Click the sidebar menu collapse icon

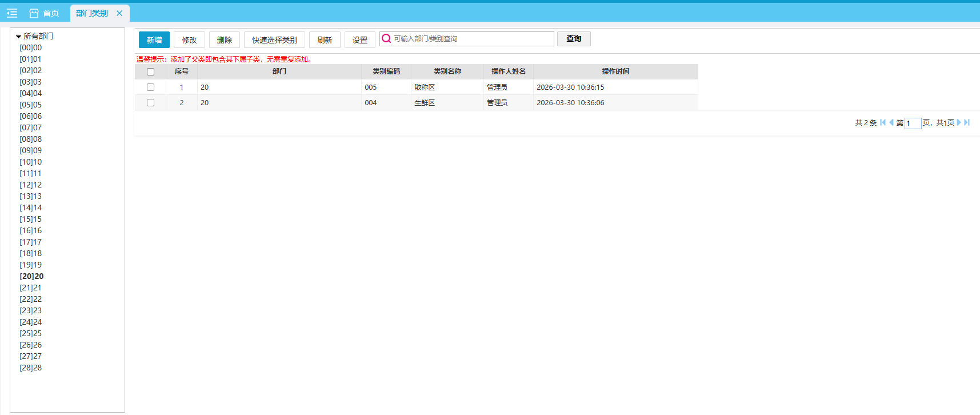click(x=12, y=13)
